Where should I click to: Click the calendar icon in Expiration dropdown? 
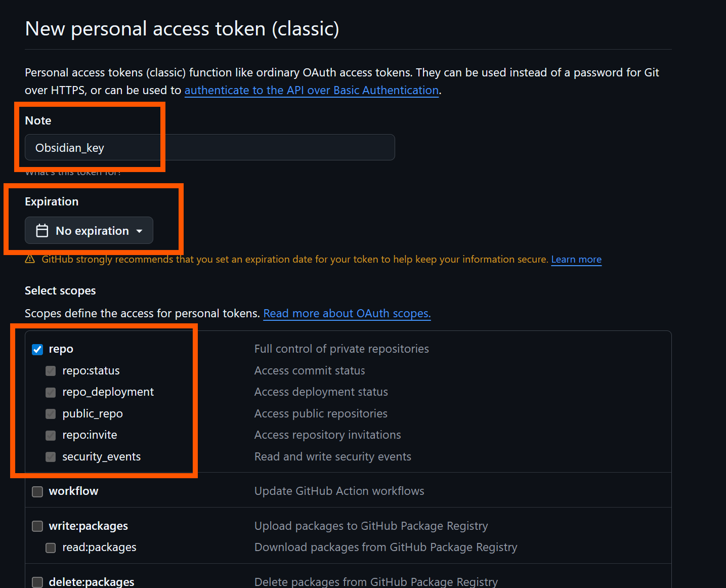(42, 231)
